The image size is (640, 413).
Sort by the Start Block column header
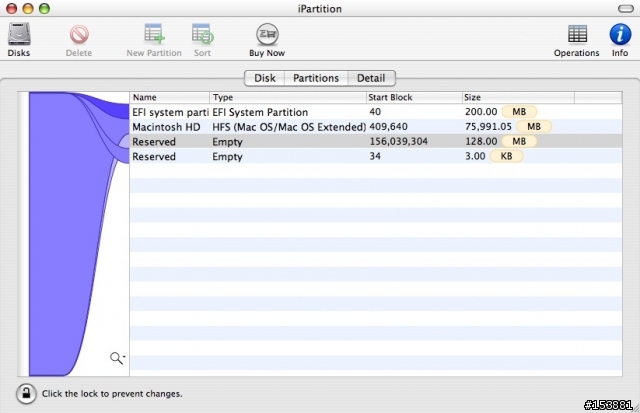[414, 97]
